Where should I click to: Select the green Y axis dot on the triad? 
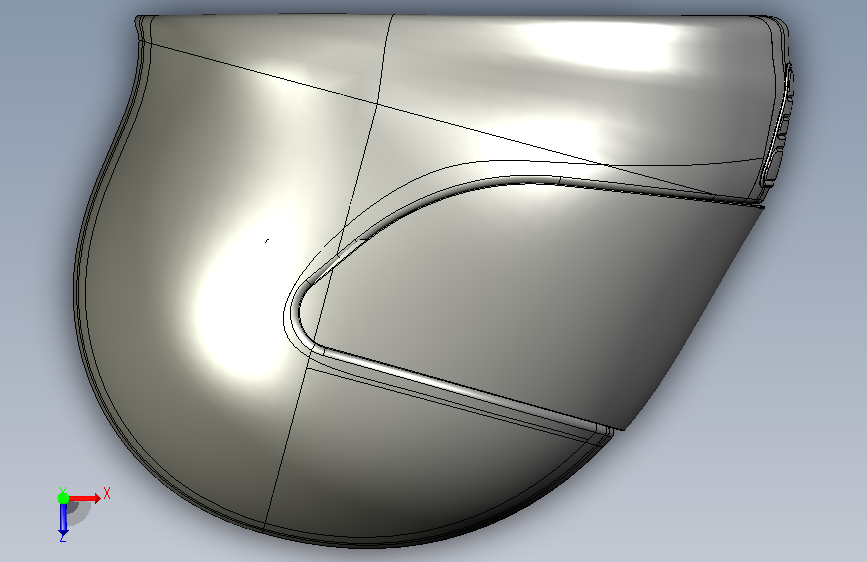63,498
